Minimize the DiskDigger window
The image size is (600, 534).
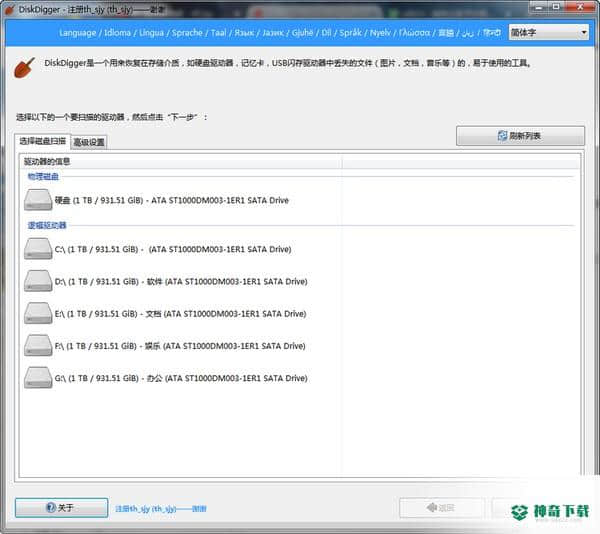540,7
